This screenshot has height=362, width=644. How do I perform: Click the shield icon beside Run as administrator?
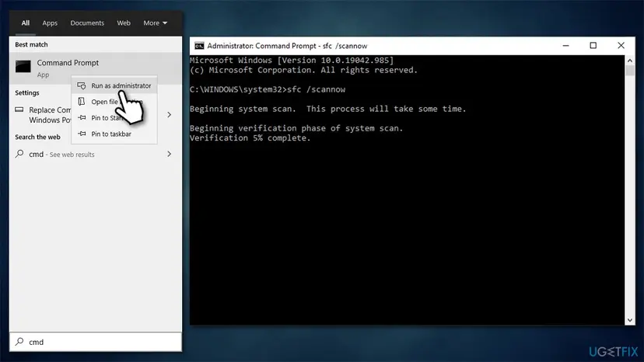click(x=82, y=85)
